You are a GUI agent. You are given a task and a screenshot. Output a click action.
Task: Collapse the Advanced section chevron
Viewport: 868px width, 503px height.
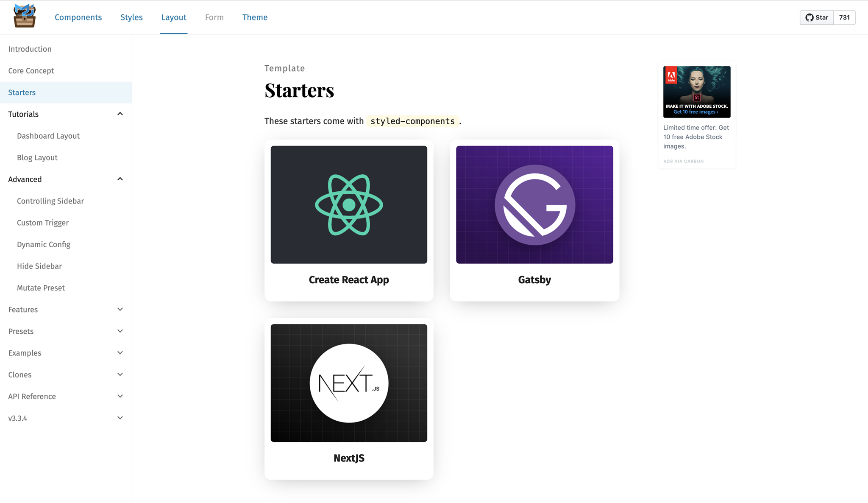[120, 179]
